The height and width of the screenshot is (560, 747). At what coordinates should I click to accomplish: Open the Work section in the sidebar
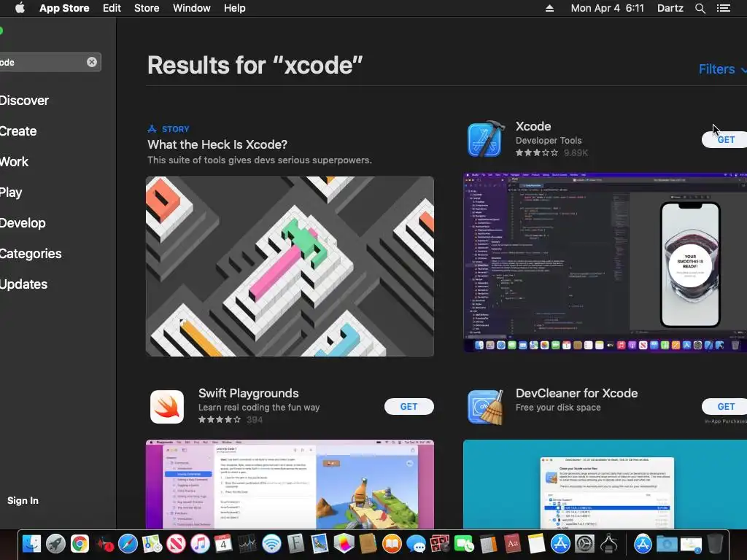point(15,161)
